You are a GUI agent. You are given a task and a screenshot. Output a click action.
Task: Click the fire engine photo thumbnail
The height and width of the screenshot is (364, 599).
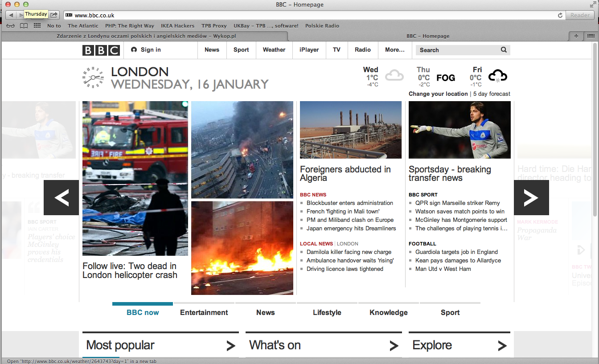[x=135, y=178]
